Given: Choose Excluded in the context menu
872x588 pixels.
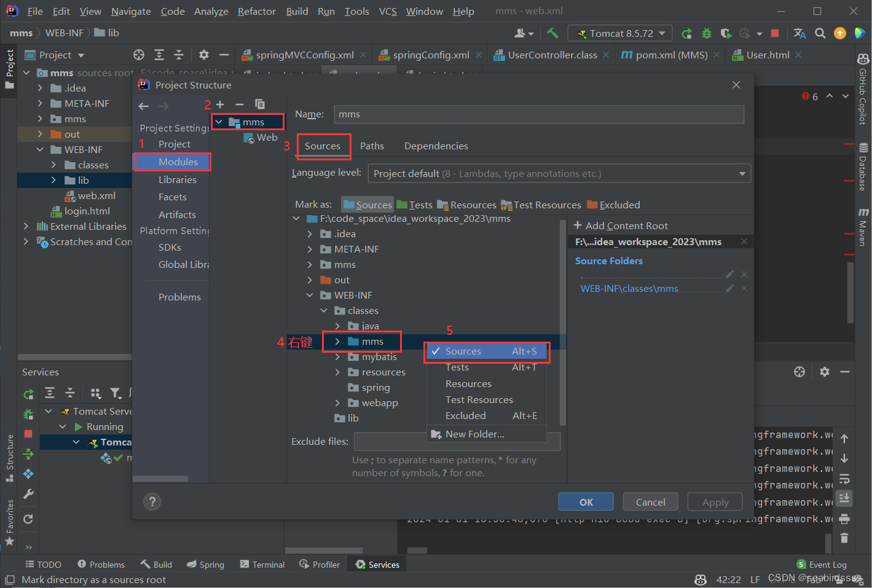Looking at the screenshot, I should pyautogui.click(x=486, y=415).
